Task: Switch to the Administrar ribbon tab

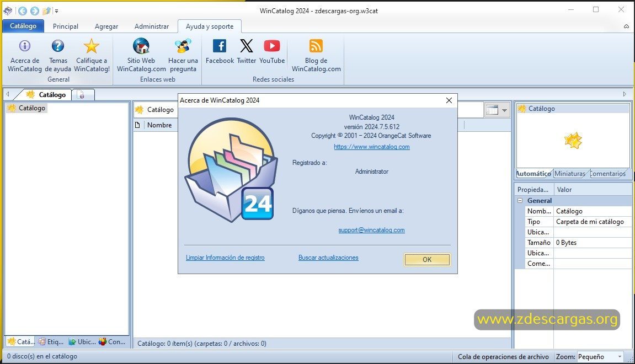Action: tap(152, 26)
